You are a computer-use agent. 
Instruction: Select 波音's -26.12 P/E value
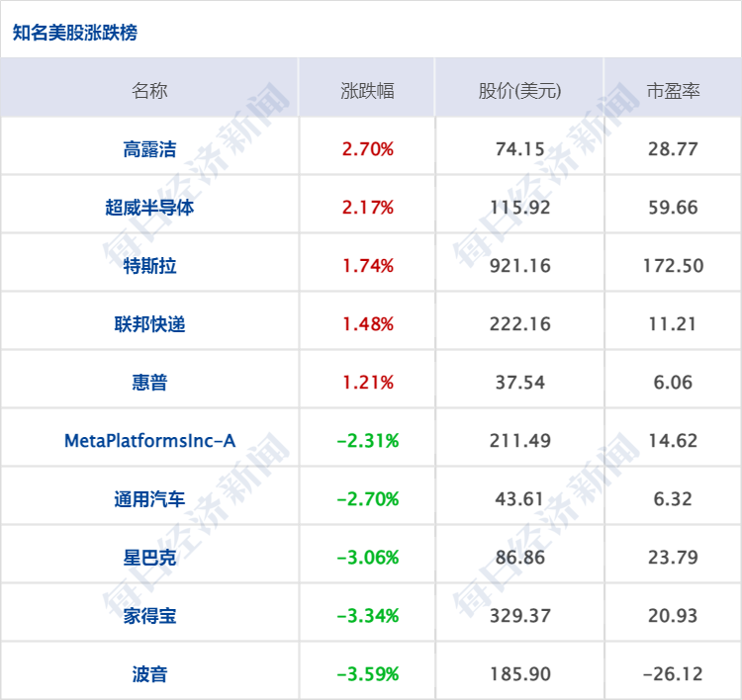point(673,674)
